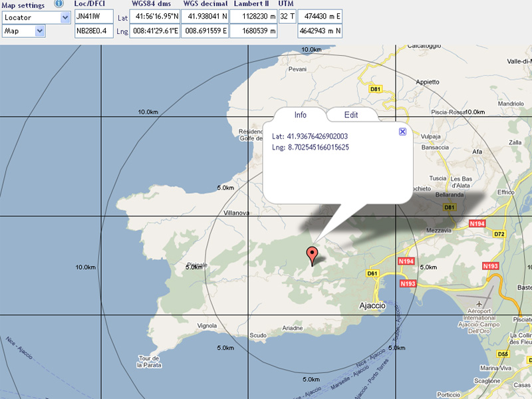Switch to the Edit tab in bubble
Screen dimensions: 532x399
[351, 114]
